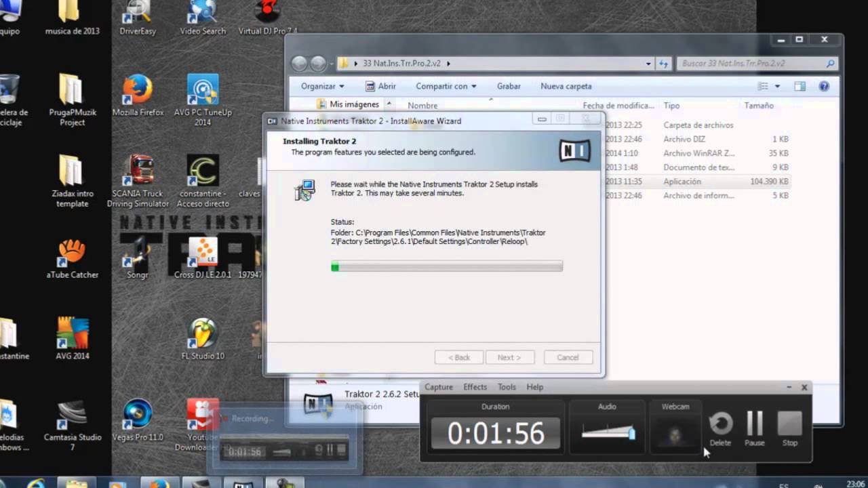
Task: Change view using the Explorer view icon
Action: coord(764,86)
